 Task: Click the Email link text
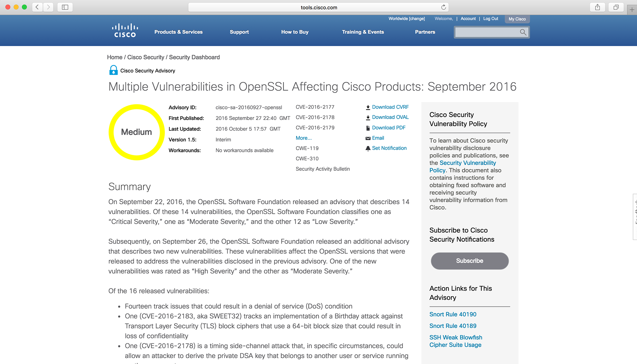378,138
